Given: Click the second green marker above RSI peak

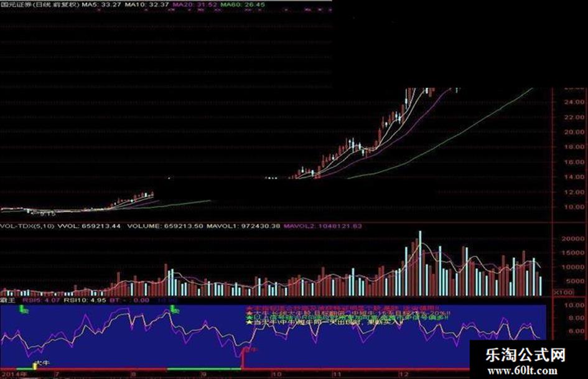Looking at the screenshot, I should [174, 309].
